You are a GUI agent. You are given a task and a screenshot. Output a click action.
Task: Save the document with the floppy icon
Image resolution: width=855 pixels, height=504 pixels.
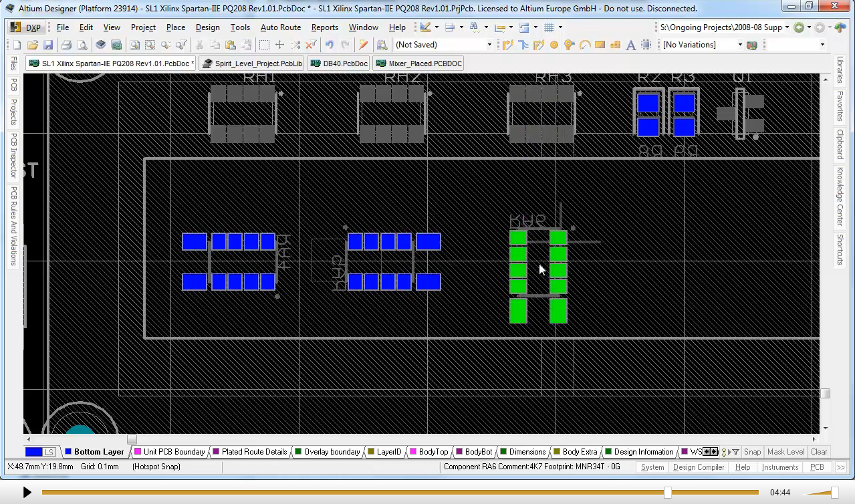pyautogui.click(x=48, y=45)
